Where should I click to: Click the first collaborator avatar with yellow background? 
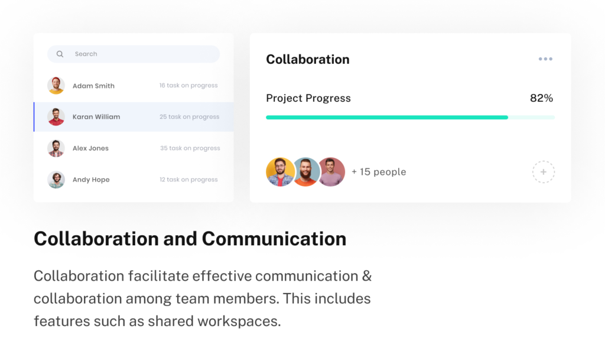click(281, 172)
